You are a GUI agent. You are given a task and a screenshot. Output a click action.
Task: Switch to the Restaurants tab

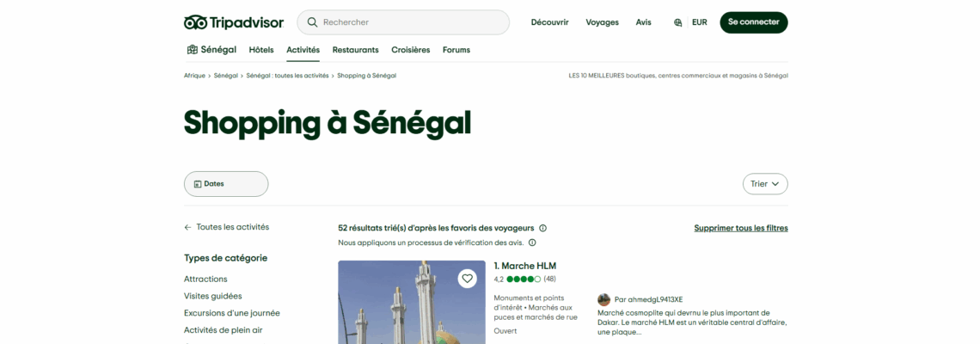355,50
